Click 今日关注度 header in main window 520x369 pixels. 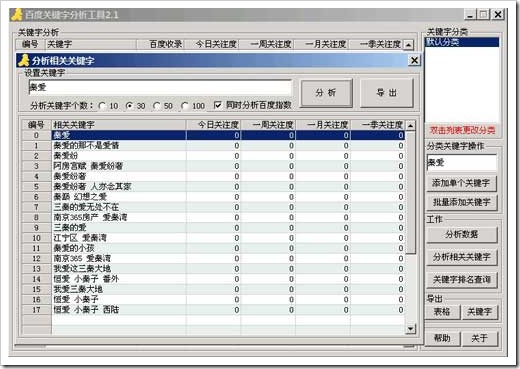212,44
